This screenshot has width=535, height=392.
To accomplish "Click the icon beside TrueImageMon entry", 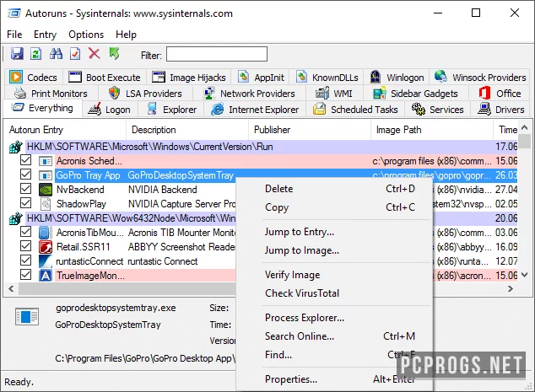I will point(46,276).
